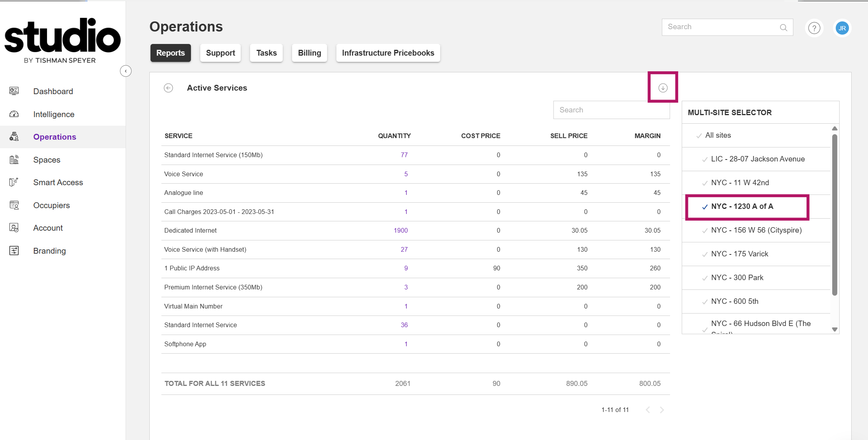The width and height of the screenshot is (868, 440).
Task: Click the Smart Access sidebar icon
Action: (14, 182)
